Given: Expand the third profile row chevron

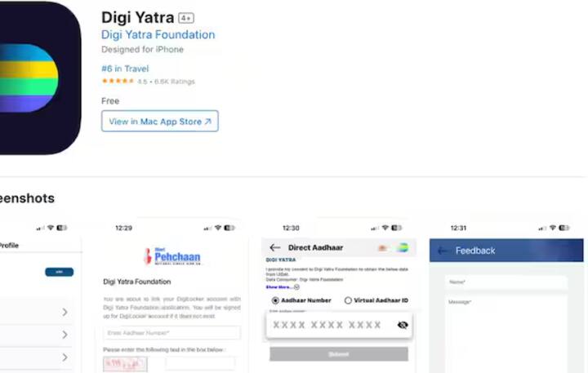Looking at the screenshot, I should tap(65, 357).
